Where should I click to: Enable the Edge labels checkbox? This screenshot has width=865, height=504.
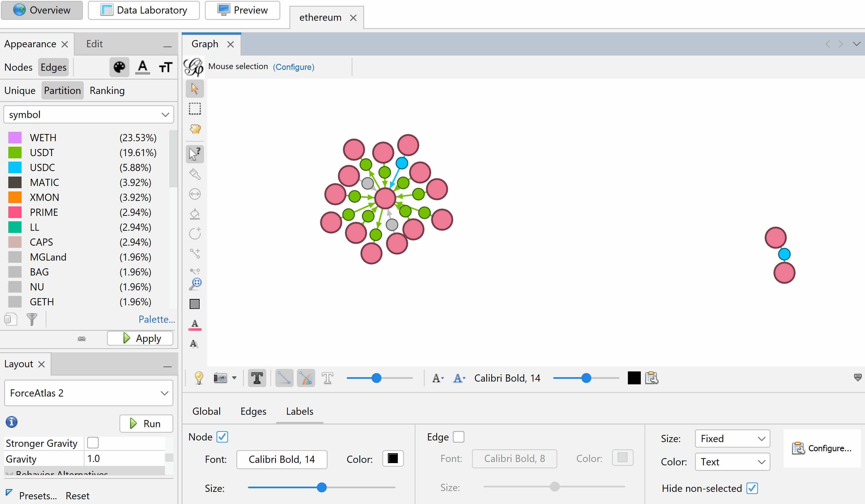459,437
